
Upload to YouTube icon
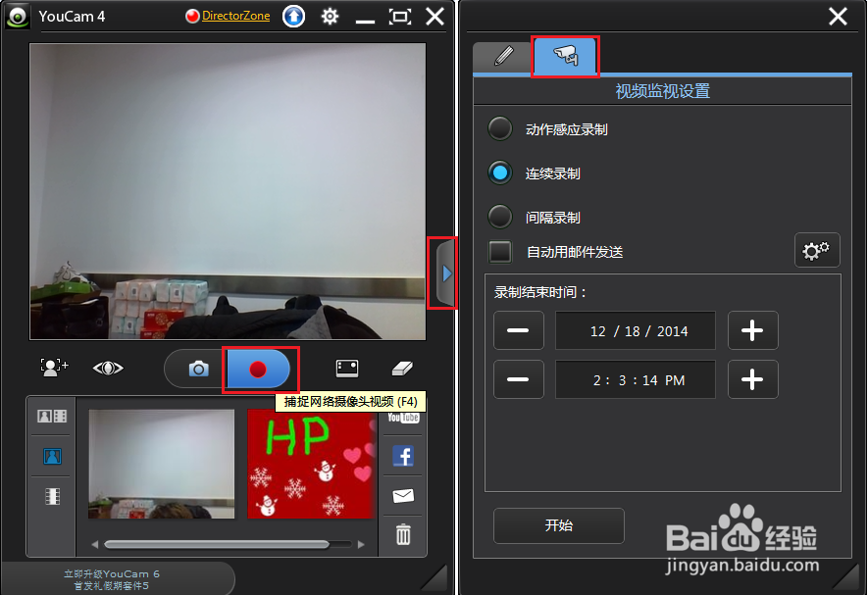(403, 418)
